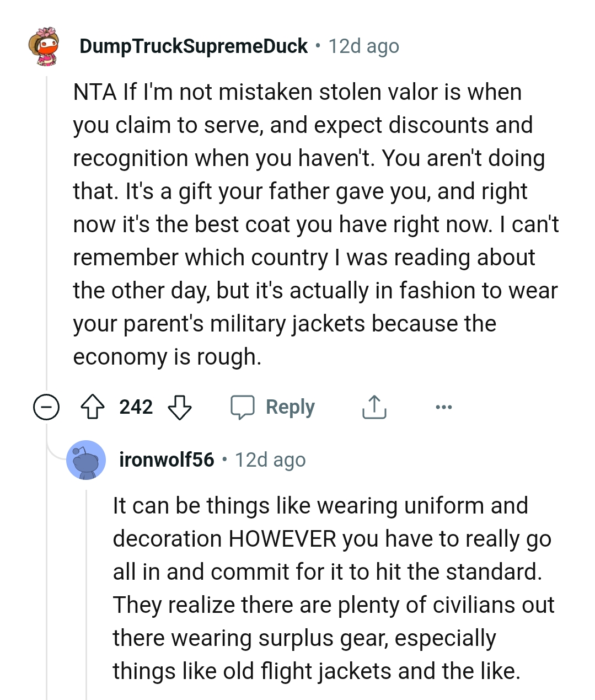595x700 pixels.
Task: Toggle the upvote state on the comment
Action: 94,407
